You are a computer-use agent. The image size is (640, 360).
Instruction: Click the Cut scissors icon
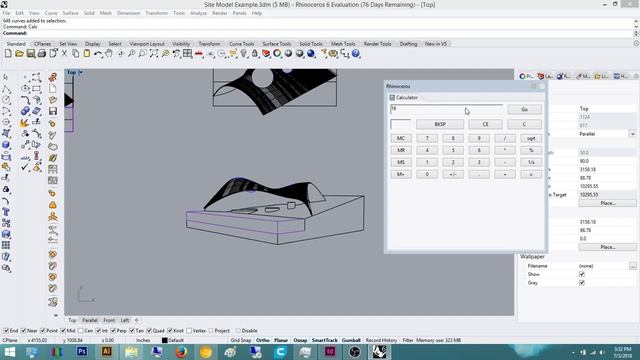point(64,53)
